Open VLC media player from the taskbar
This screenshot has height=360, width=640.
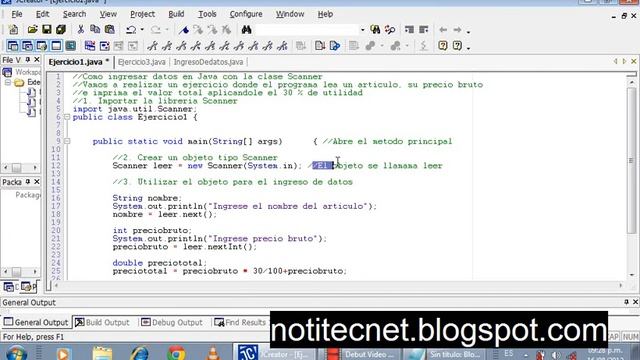tap(213, 353)
